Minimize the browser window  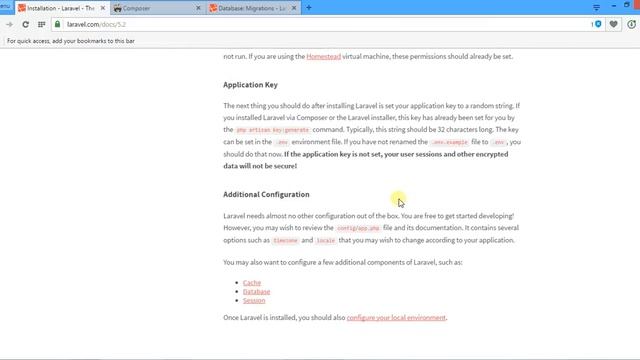pos(614,6)
